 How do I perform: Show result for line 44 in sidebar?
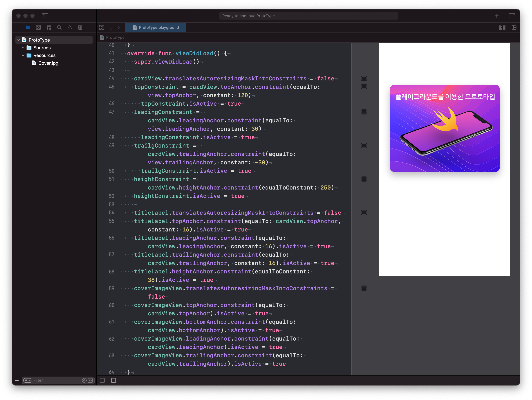pos(364,78)
